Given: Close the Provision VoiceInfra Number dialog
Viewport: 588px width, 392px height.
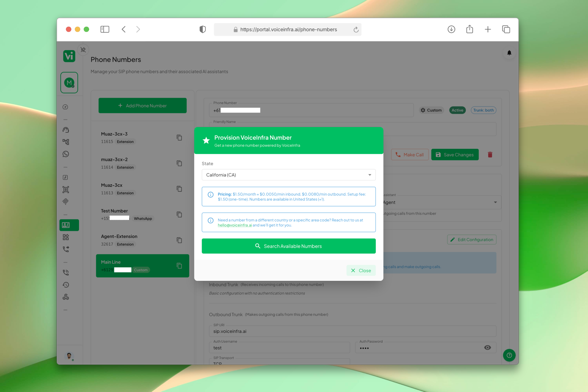Looking at the screenshot, I should (361, 270).
